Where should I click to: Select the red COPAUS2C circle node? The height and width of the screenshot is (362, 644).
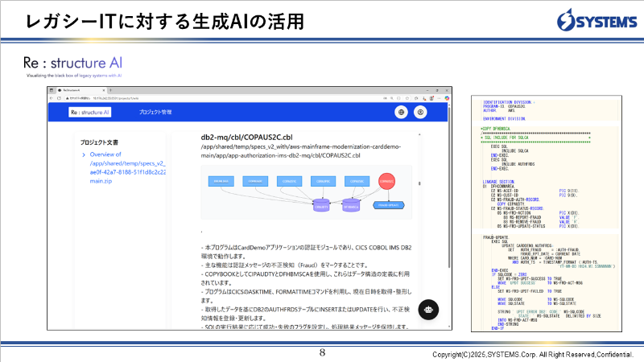click(386, 181)
